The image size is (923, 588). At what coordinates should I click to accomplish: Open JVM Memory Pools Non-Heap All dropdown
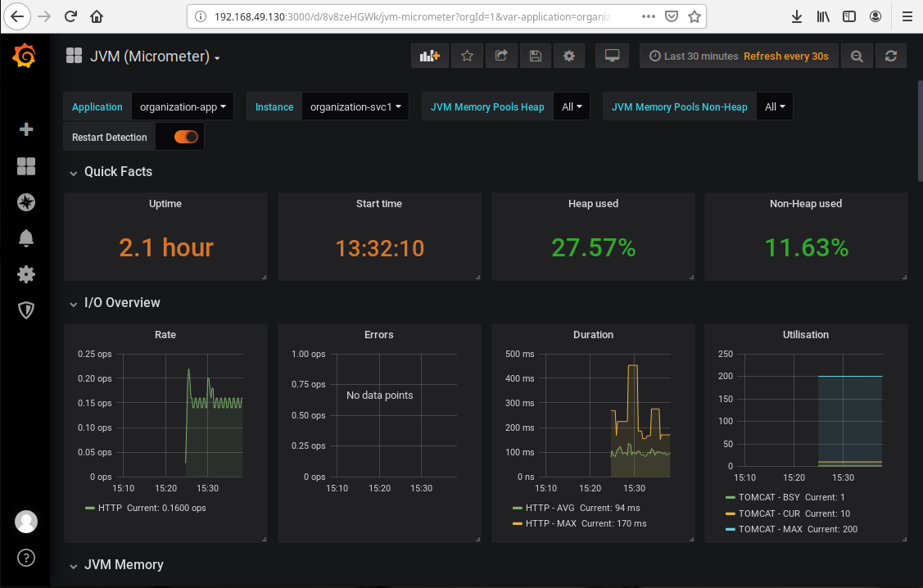click(x=775, y=106)
